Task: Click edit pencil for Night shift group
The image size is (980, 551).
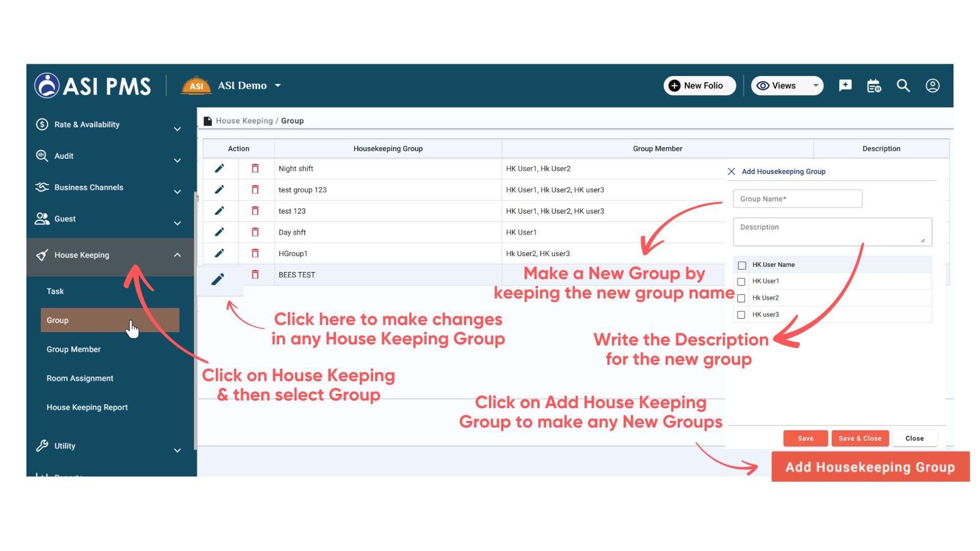Action: tap(219, 168)
